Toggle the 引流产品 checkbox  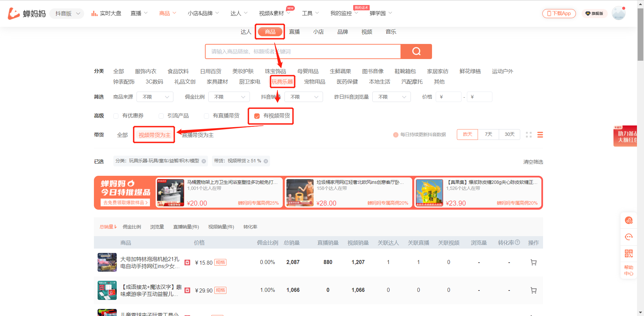coord(161,116)
